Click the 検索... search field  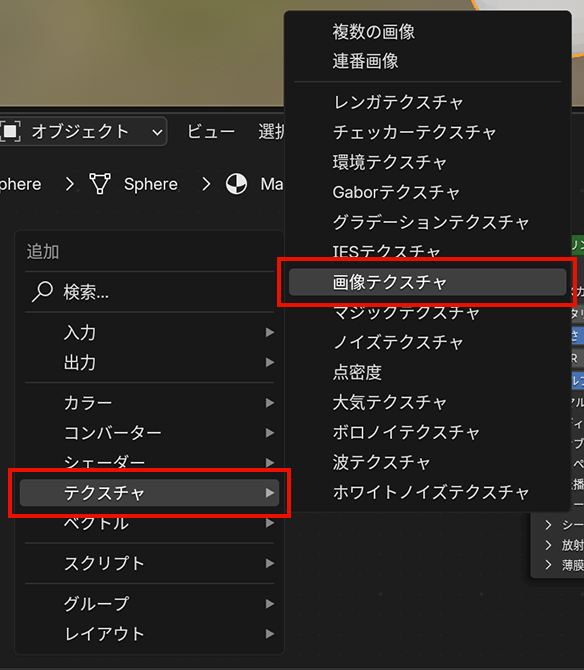150,292
